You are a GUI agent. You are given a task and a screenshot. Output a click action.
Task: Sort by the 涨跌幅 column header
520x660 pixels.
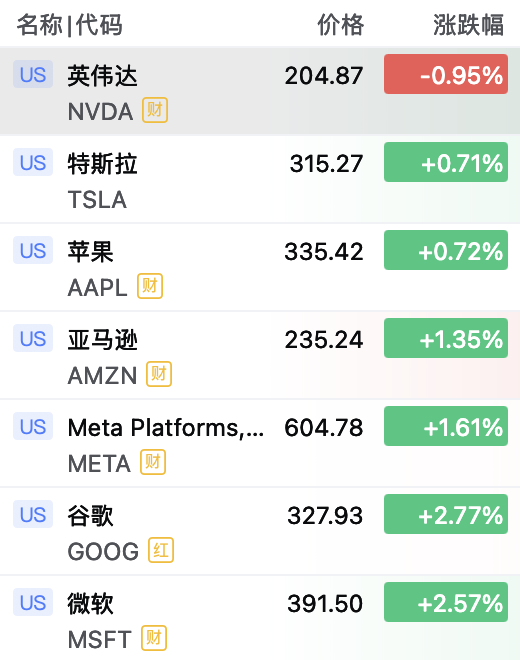point(468,25)
